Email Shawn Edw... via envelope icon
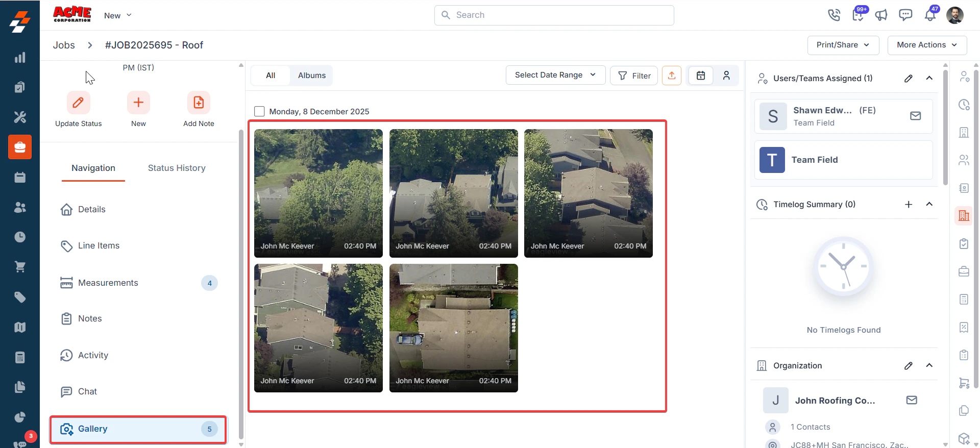The image size is (980, 448). [x=916, y=116]
